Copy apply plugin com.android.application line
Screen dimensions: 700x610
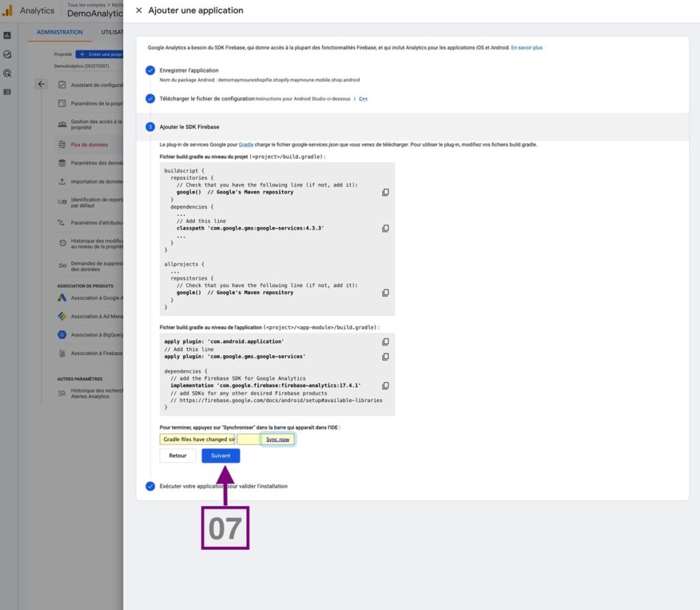[x=386, y=342]
